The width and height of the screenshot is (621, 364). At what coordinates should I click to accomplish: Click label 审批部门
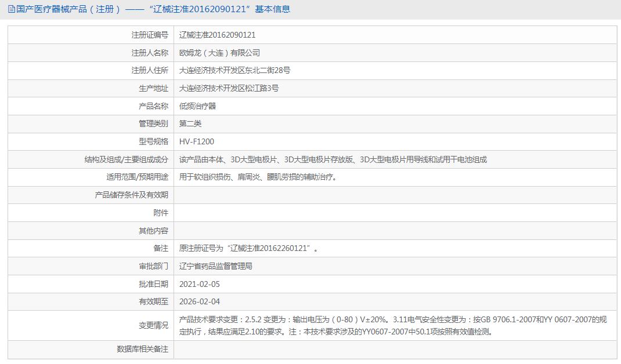(153, 266)
